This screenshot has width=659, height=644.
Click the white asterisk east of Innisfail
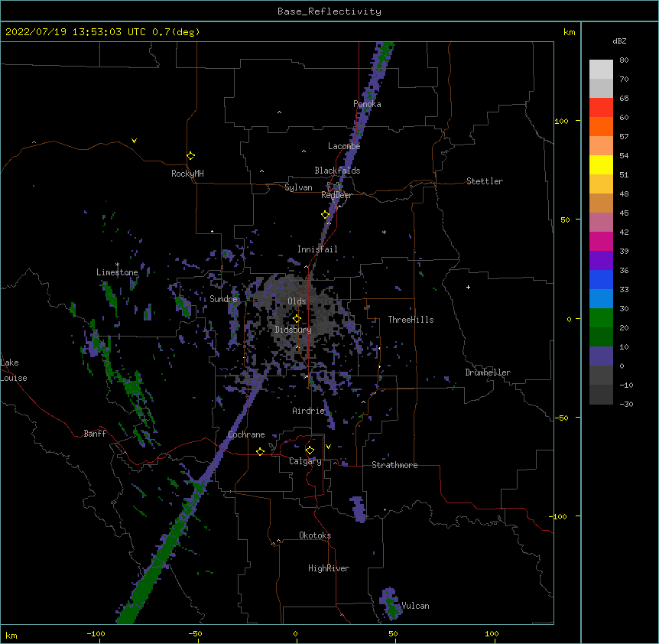[384, 232]
